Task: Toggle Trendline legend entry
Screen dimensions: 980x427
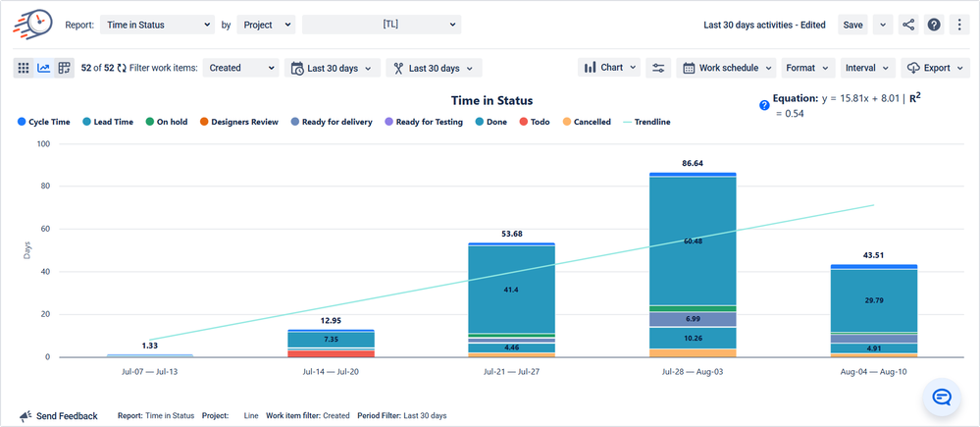Action: 646,122
